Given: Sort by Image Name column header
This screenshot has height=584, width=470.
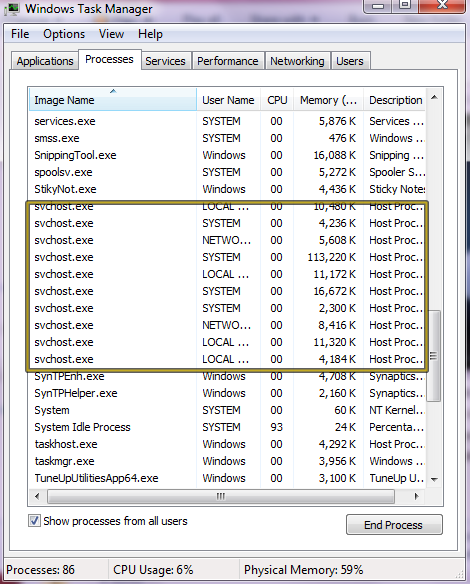Looking at the screenshot, I should tap(113, 99).
